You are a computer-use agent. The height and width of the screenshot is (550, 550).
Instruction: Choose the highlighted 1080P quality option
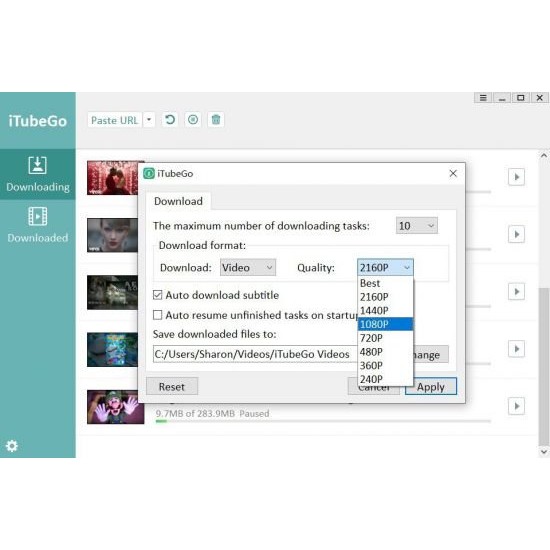pos(385,324)
